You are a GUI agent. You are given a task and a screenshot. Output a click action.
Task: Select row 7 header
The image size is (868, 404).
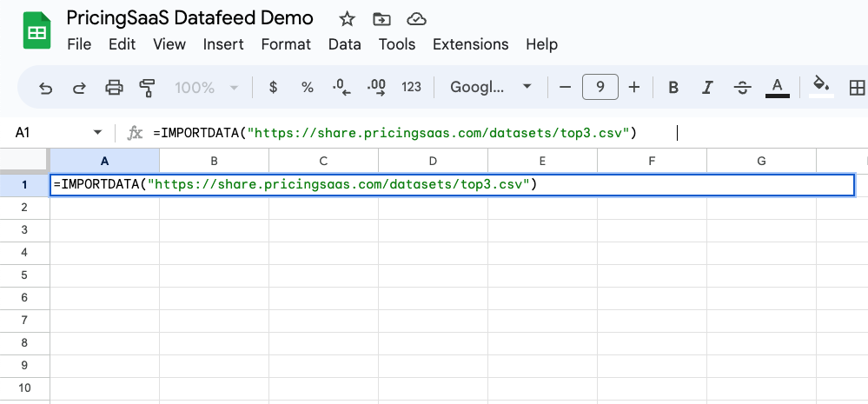pyautogui.click(x=24, y=321)
